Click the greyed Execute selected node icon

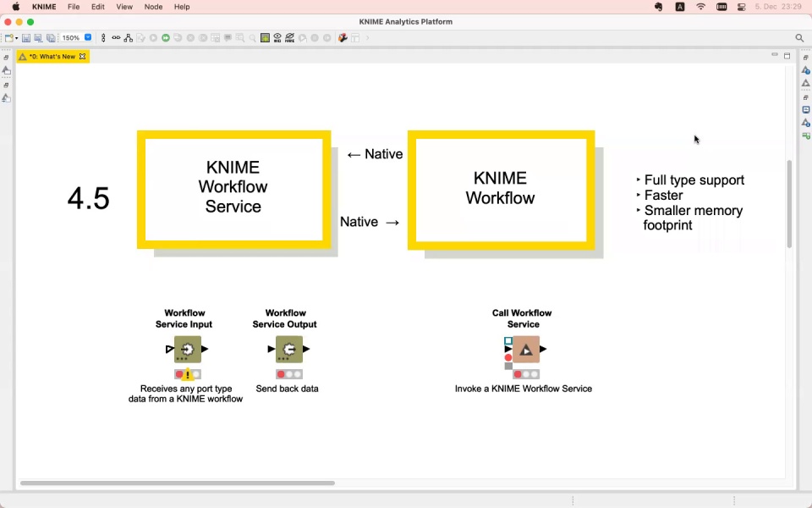[153, 38]
